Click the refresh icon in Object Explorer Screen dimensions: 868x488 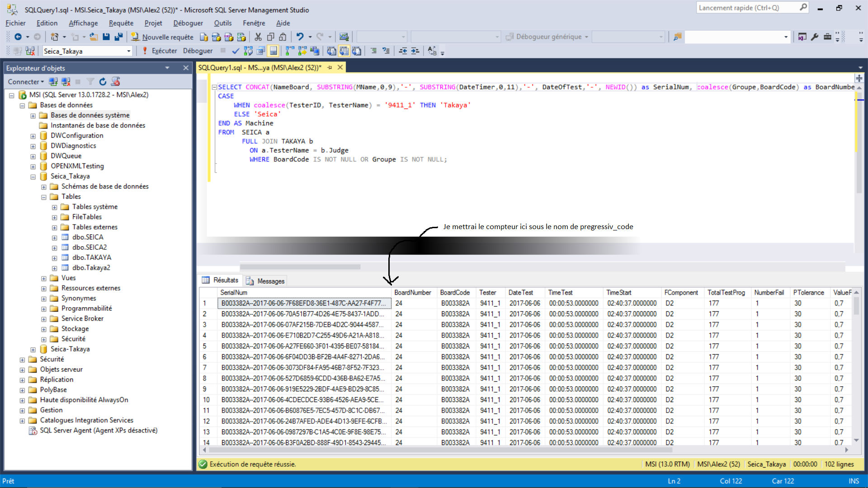coord(103,82)
